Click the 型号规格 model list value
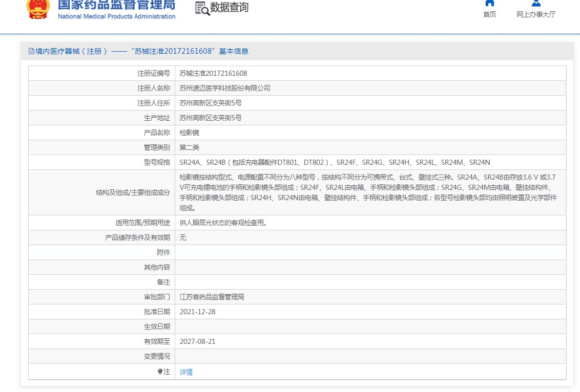580x392 pixels. 335,162
